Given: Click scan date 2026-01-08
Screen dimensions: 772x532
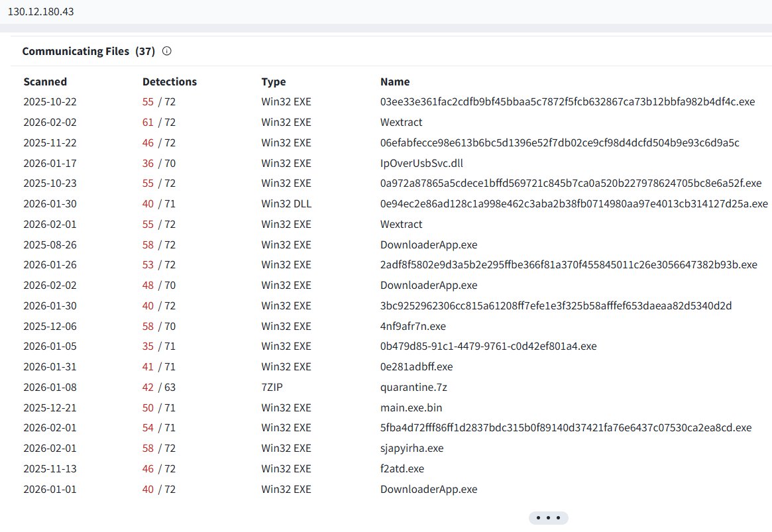Looking at the screenshot, I should tap(50, 388).
